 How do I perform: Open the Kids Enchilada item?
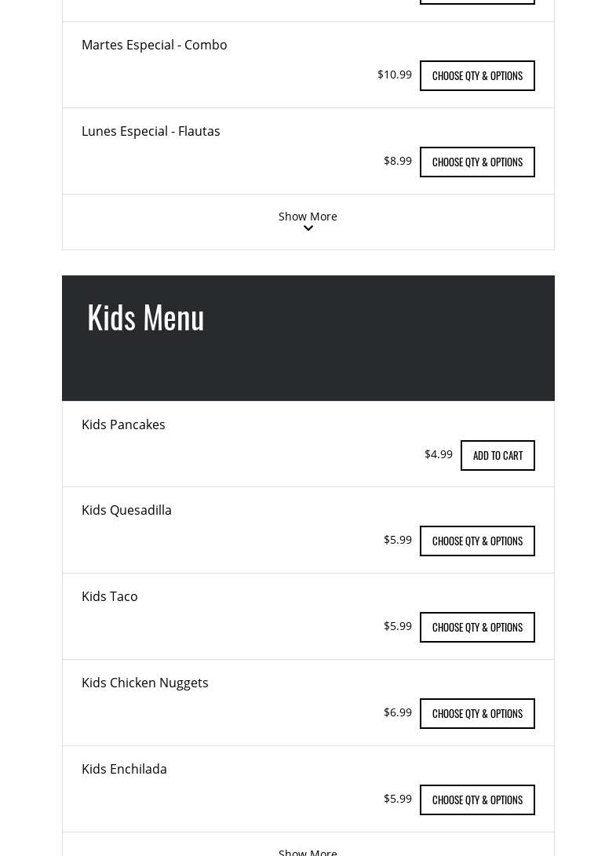point(124,769)
